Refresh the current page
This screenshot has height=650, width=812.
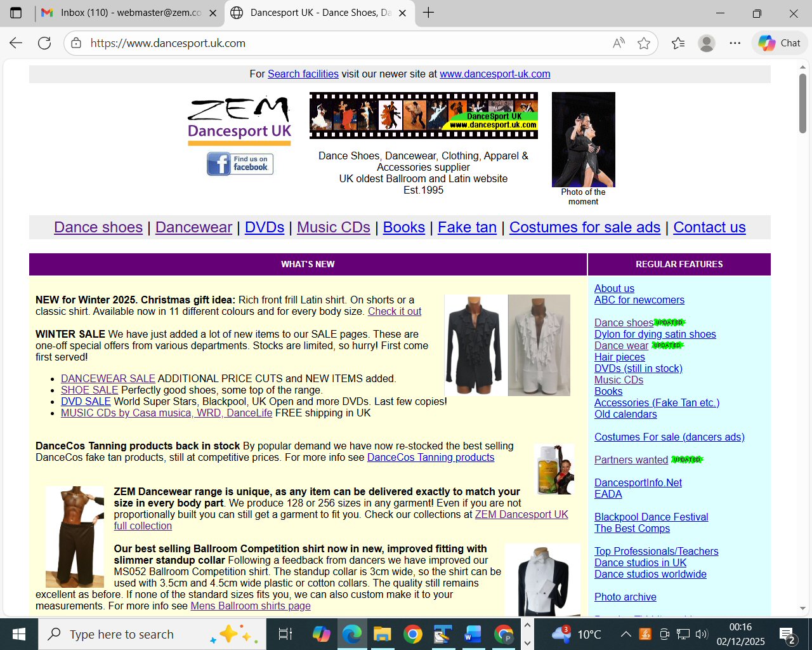point(44,43)
